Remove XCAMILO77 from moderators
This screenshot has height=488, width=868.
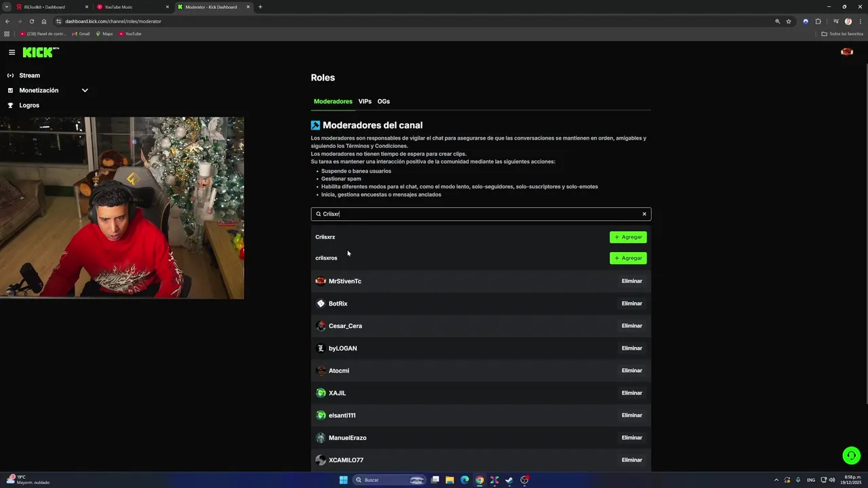click(x=631, y=460)
